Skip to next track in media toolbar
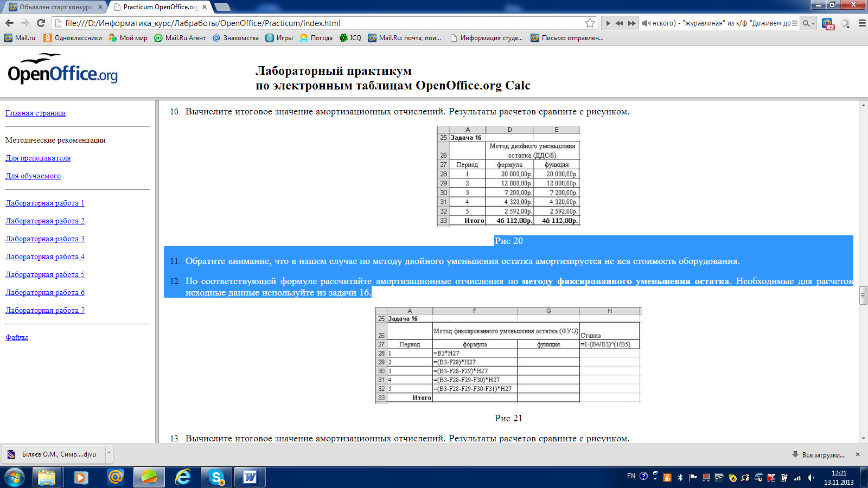868x488 pixels. click(632, 23)
